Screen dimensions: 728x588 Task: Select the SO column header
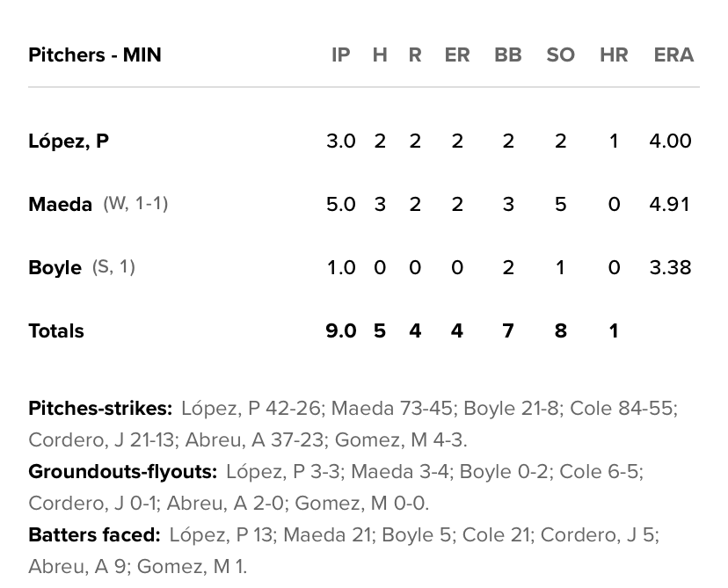tap(560, 55)
